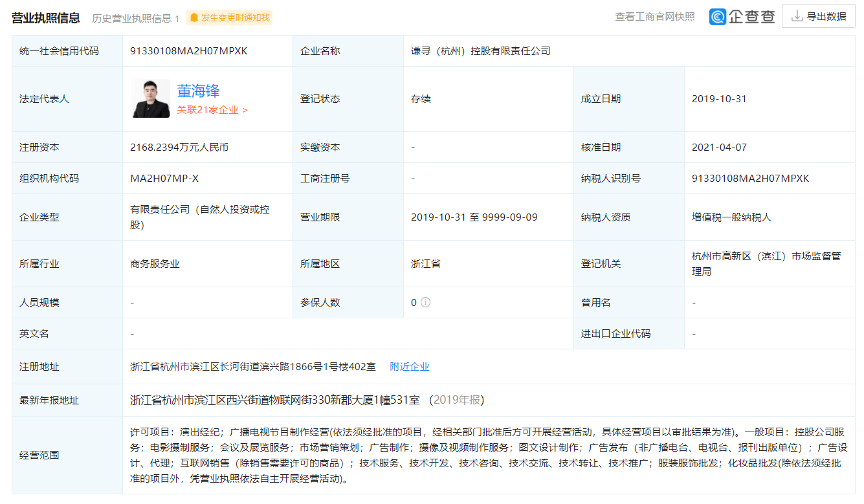
Task: Click the 法定代表人 label cell
Action: 67,99
